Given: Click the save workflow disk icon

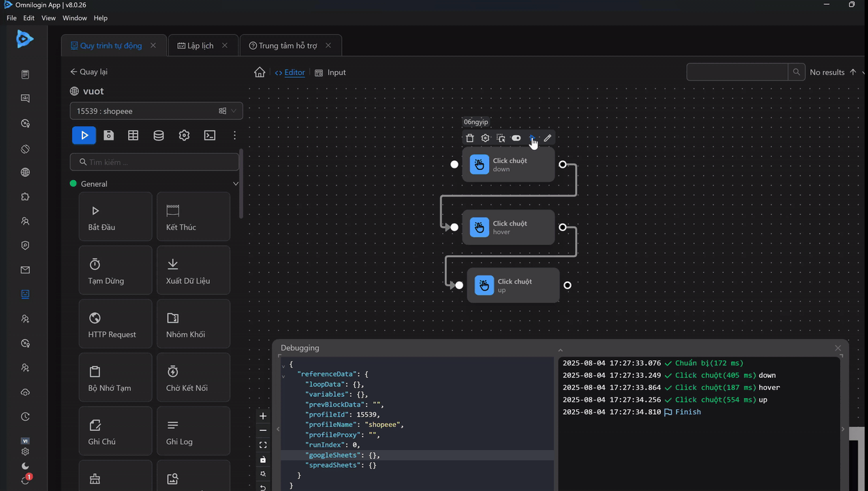Looking at the screenshot, I should 109,135.
